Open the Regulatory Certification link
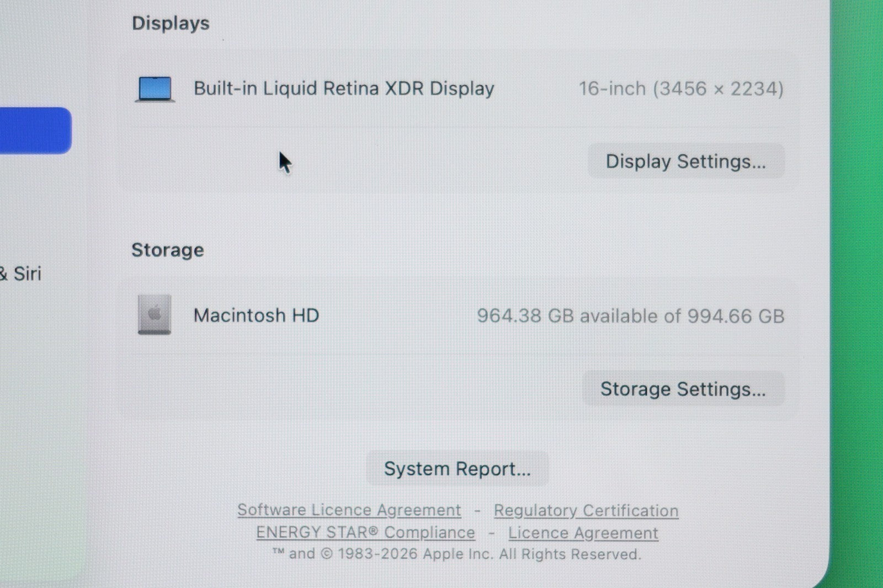 tap(586, 511)
